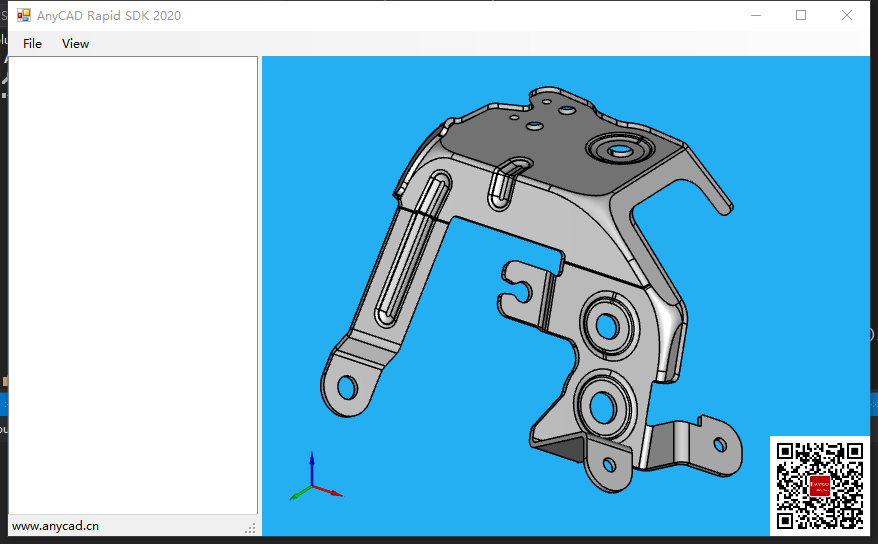The height and width of the screenshot is (544, 878).
Task: Click the red logo inside the QR code
Action: [819, 486]
